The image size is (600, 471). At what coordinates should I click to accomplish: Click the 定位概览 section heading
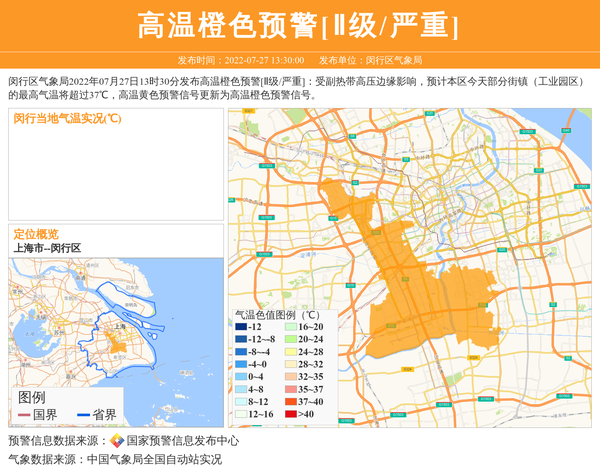pyautogui.click(x=35, y=234)
